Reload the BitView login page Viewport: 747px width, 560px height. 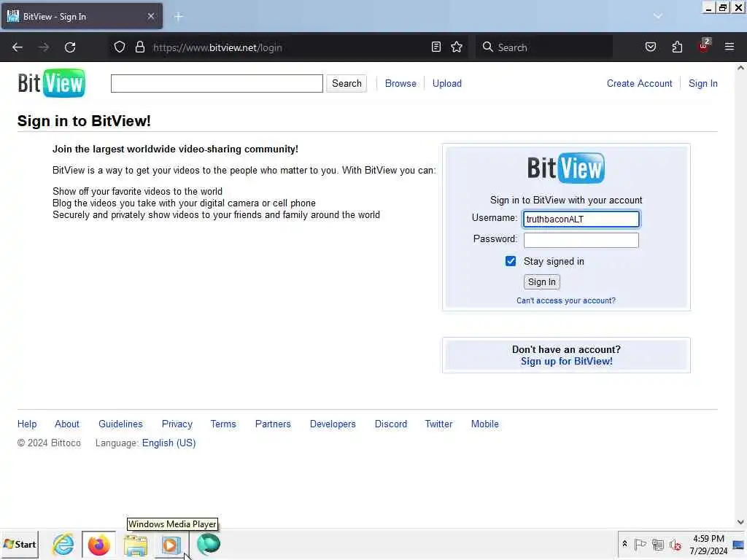click(70, 47)
